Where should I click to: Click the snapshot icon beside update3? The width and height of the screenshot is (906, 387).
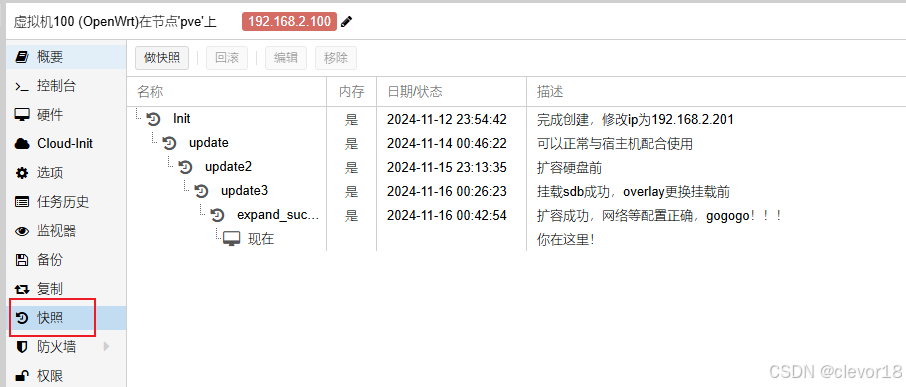(201, 191)
